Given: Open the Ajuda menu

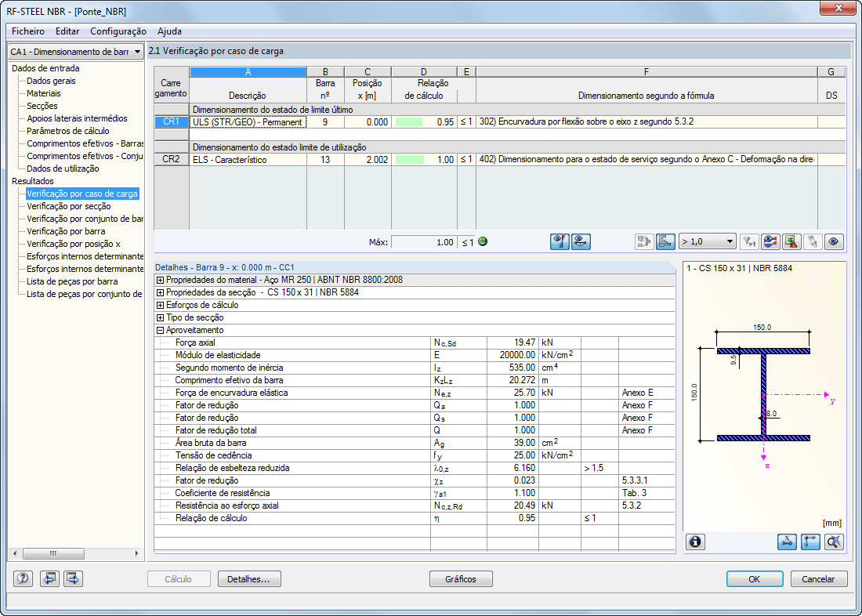Looking at the screenshot, I should pyautogui.click(x=169, y=31).
